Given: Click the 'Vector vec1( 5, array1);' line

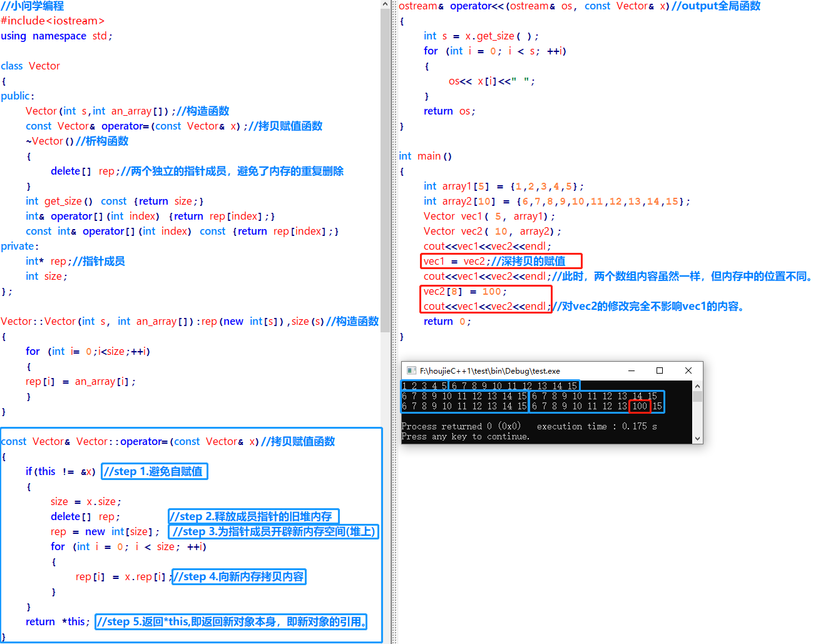Looking at the screenshot, I should (x=489, y=216).
